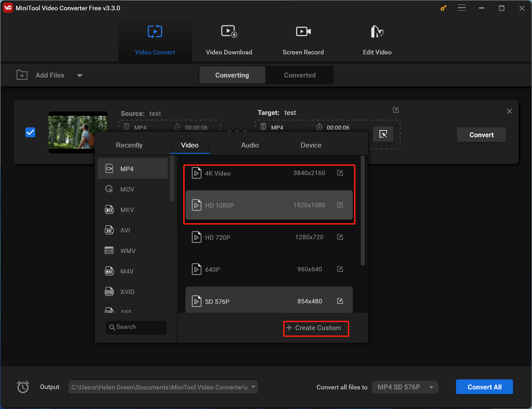The image size is (532, 409).
Task: Uncheck the test video checkbox
Action: pyautogui.click(x=30, y=132)
